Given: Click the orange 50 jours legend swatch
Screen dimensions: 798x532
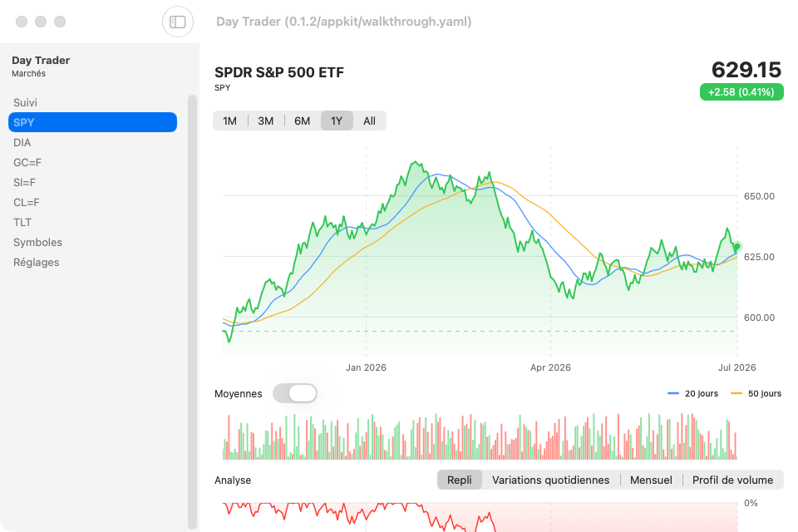Looking at the screenshot, I should (x=736, y=393).
